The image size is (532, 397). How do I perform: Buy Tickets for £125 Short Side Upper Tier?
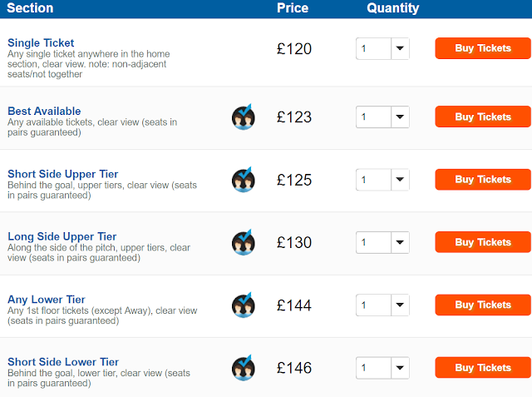483,180
